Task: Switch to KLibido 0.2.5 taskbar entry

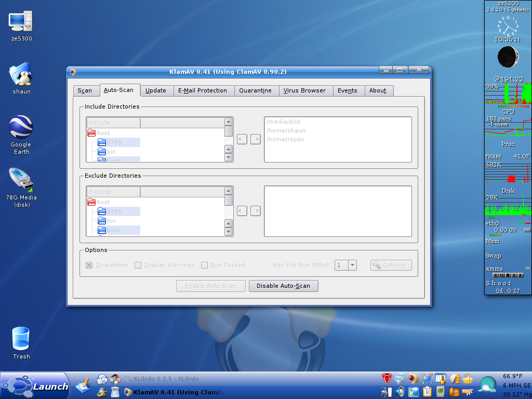Action: (x=162, y=379)
